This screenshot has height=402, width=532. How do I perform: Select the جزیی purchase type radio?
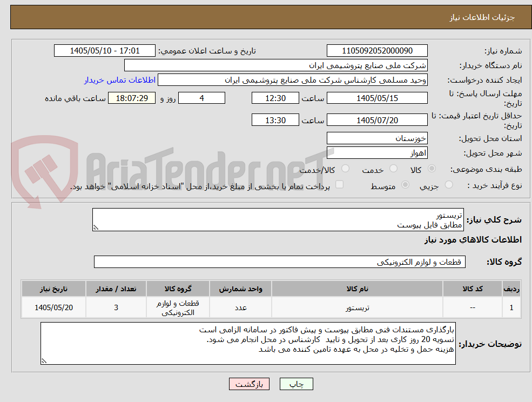click(x=448, y=185)
